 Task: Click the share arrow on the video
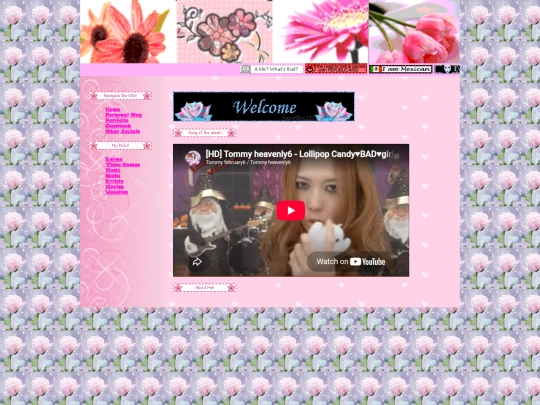pos(197,262)
